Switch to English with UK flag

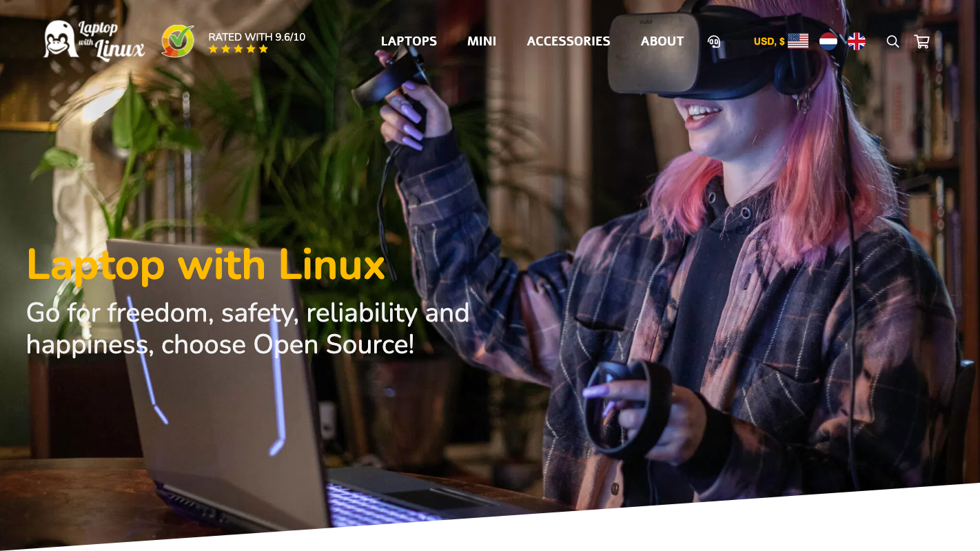857,41
